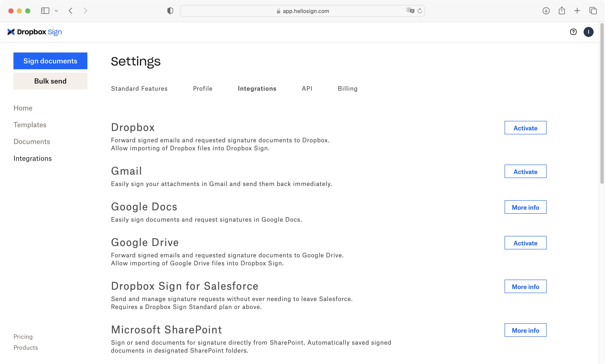Image resolution: width=605 pixels, height=364 pixels.
Task: Open More info for Dropbox Sign for Salesforce
Action: point(525,287)
